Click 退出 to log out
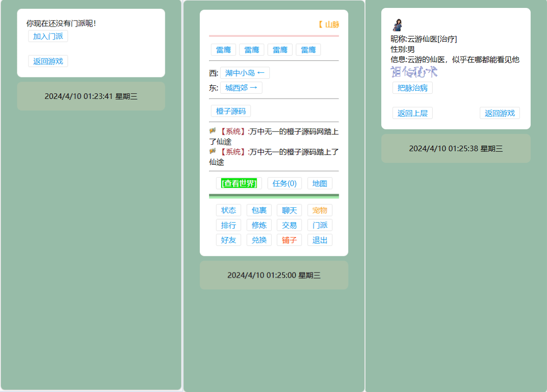Screen dimensions: 547x392 coord(320,240)
